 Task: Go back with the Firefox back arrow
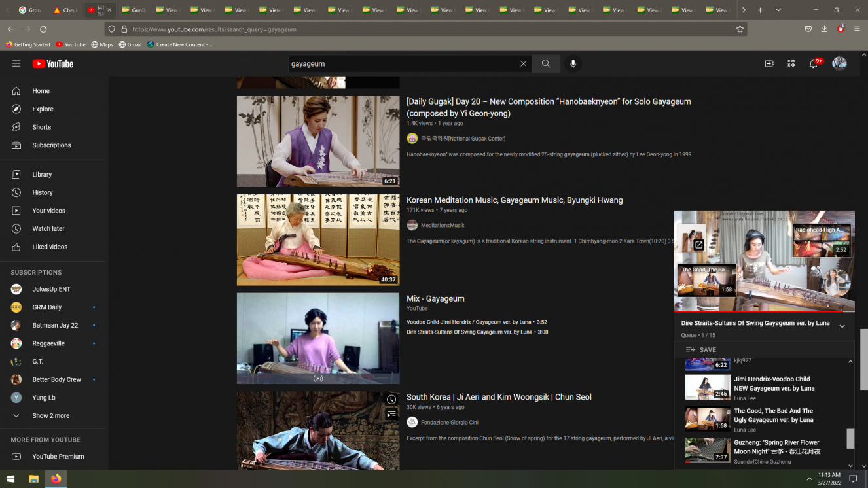click(x=10, y=29)
